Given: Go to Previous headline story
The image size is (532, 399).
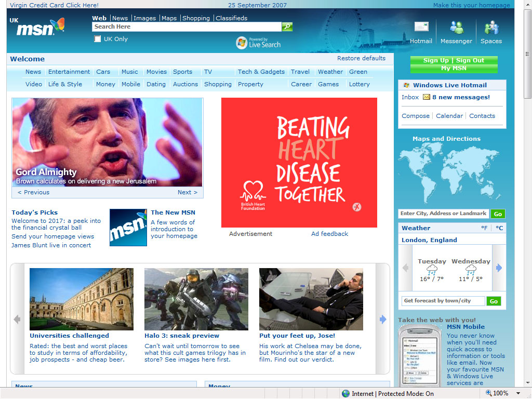Looking at the screenshot, I should click(x=33, y=192).
